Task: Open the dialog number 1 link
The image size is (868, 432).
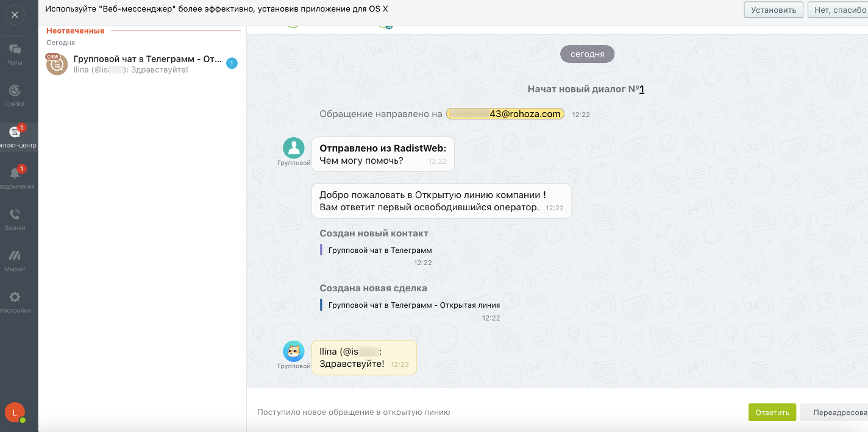Action: pyautogui.click(x=642, y=90)
